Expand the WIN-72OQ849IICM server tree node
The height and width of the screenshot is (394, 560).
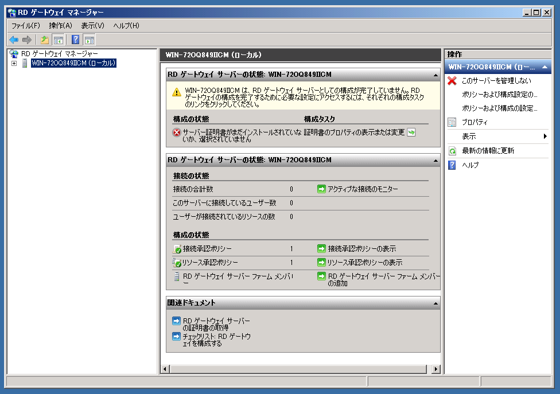14,64
